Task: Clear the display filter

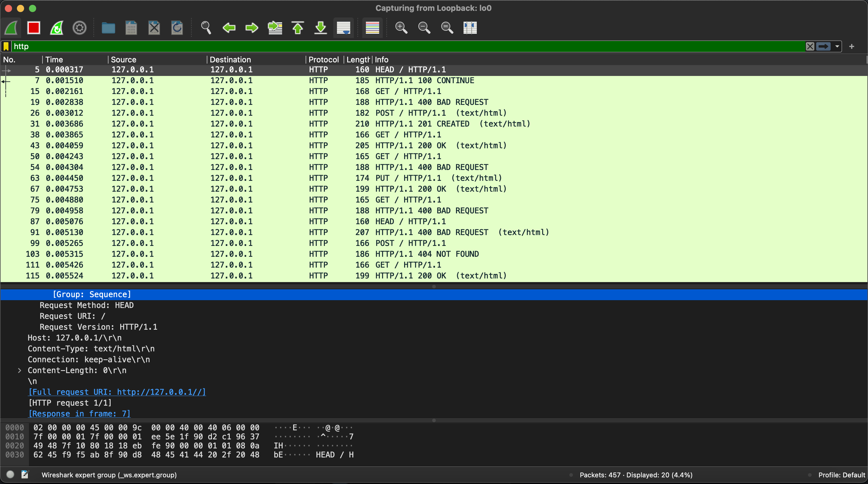Action: pyautogui.click(x=810, y=46)
